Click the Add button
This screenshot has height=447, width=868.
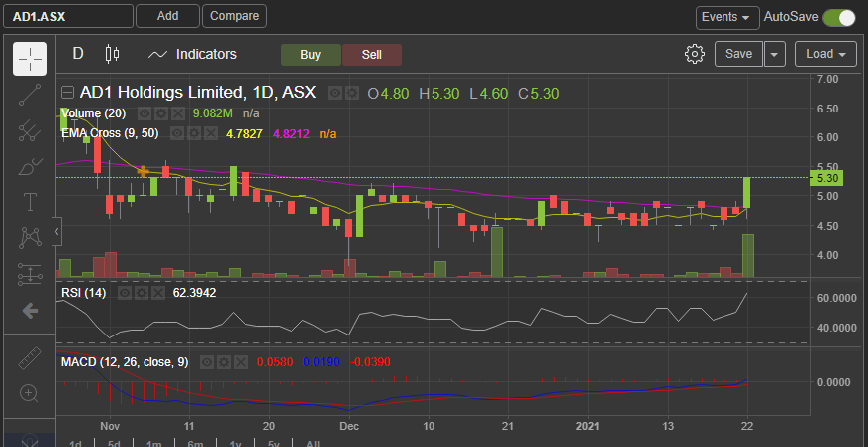coord(167,16)
